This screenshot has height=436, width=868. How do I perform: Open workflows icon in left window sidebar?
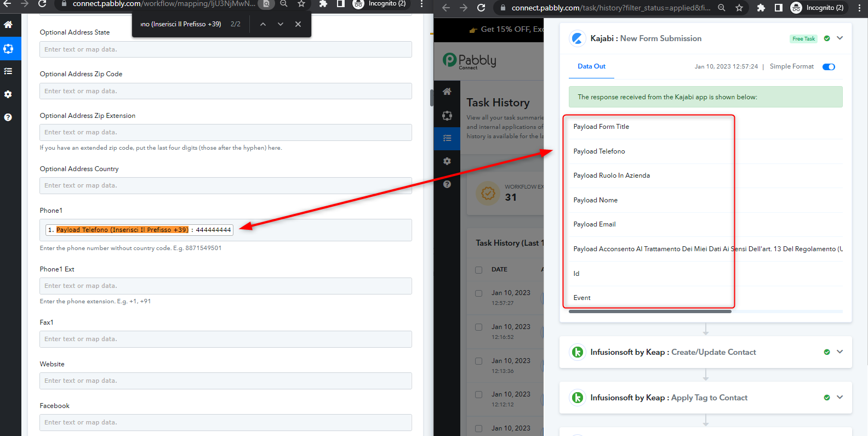pyautogui.click(x=8, y=48)
